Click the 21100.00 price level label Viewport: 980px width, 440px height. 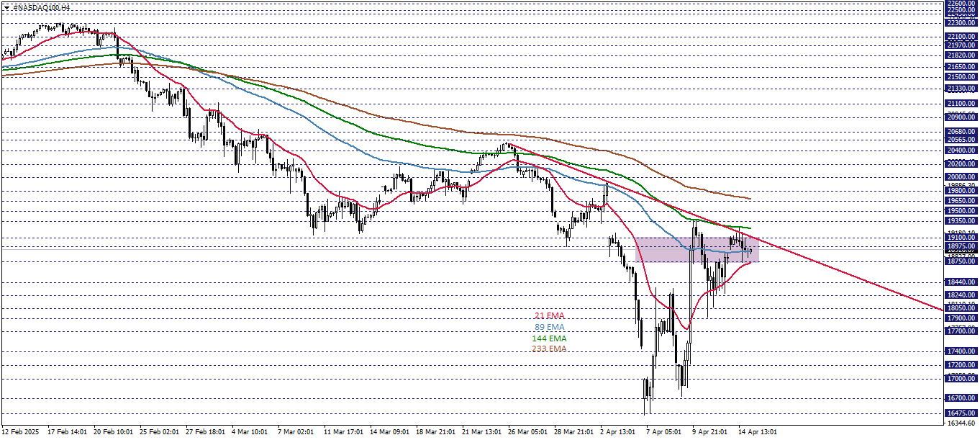click(x=962, y=104)
